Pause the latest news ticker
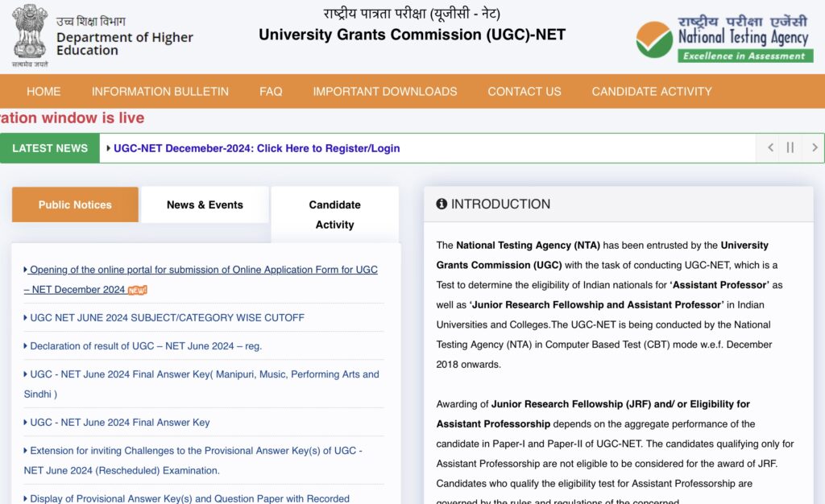 click(x=790, y=147)
